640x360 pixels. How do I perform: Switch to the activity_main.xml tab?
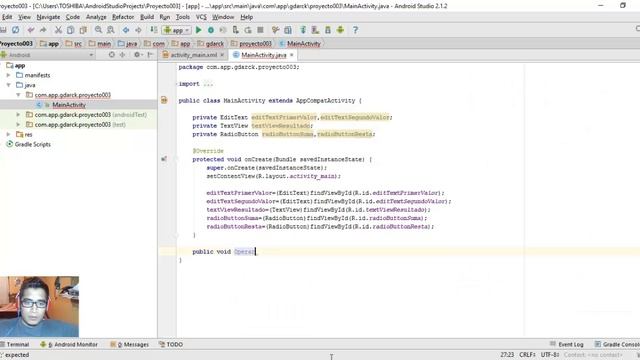tap(193, 55)
